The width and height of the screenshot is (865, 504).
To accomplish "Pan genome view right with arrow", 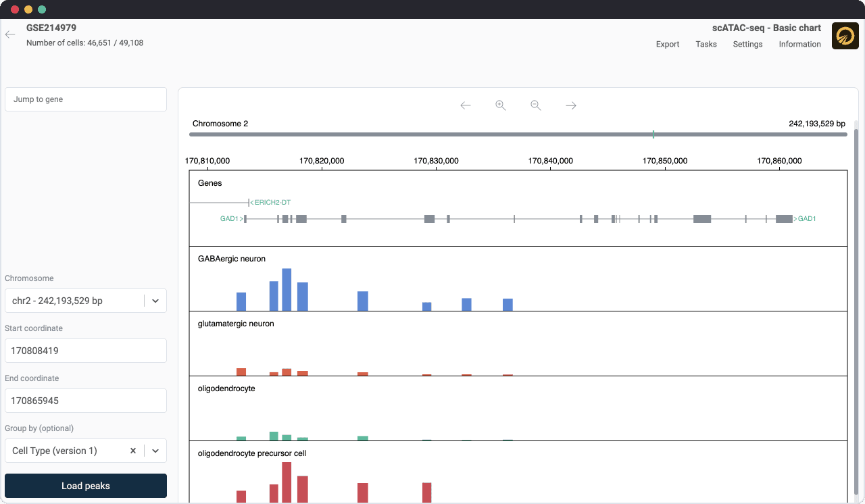I will tap(571, 105).
